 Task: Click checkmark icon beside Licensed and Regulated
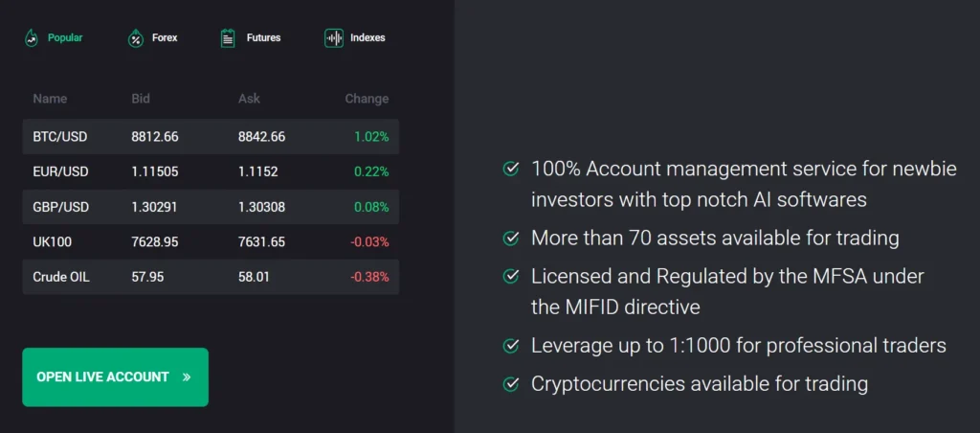coord(511,277)
